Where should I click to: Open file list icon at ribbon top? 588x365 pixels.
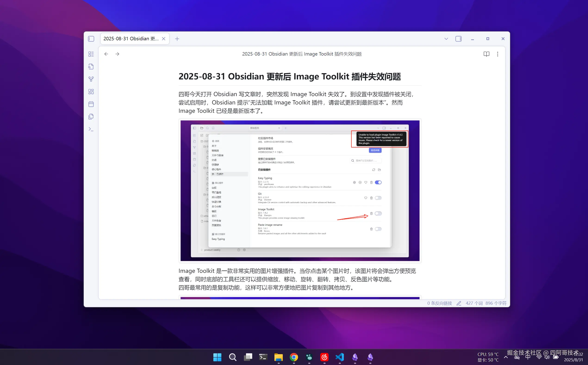(x=91, y=54)
